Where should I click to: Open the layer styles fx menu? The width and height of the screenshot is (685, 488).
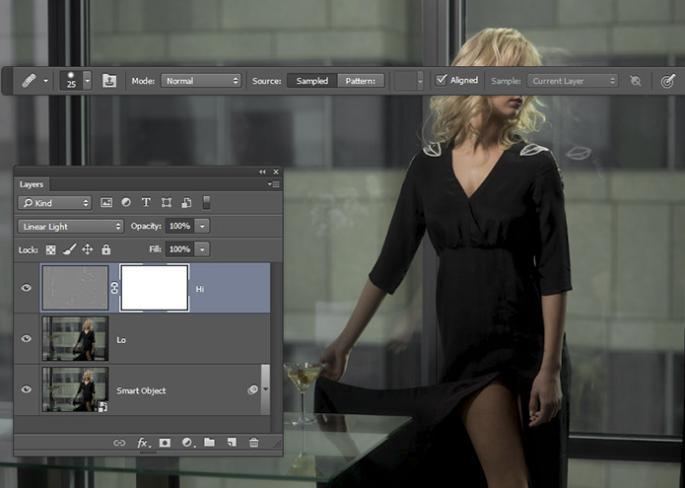[143, 442]
